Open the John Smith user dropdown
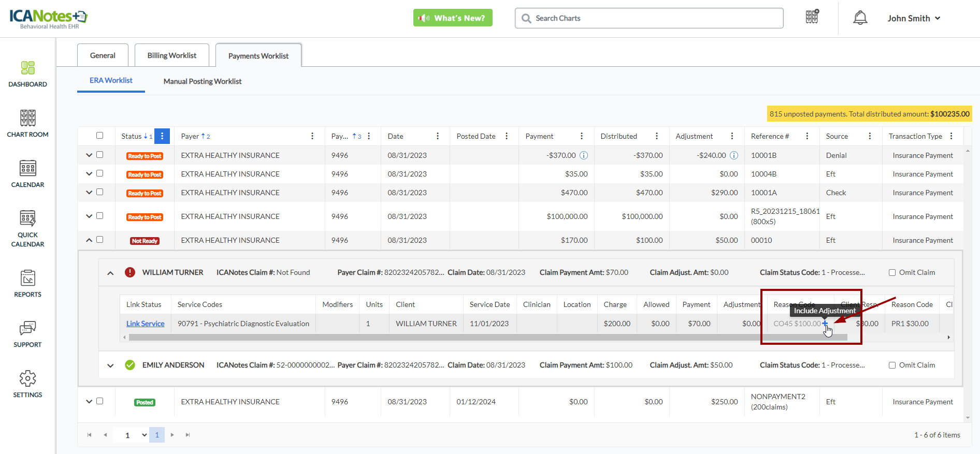The width and height of the screenshot is (980, 454). [914, 18]
